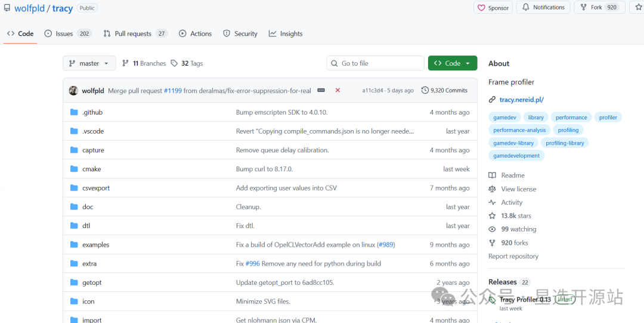Open the cmake folder

(x=92, y=169)
